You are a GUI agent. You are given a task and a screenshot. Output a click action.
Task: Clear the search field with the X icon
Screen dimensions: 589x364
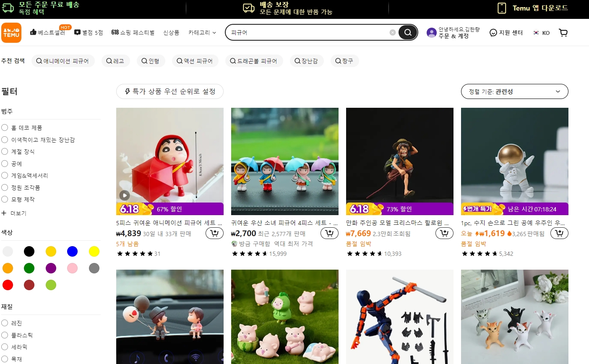(393, 32)
